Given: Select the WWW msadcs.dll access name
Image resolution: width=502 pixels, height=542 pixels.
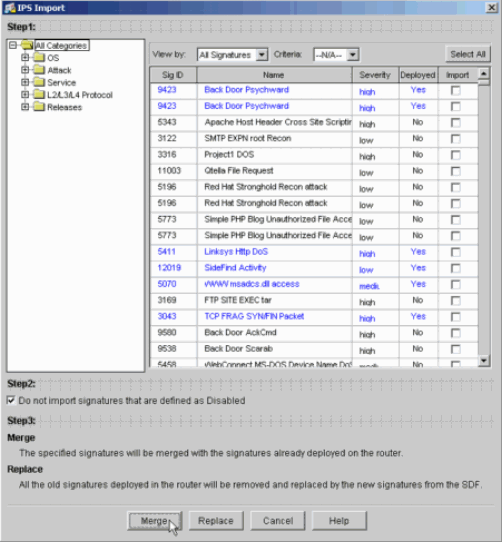Looking at the screenshot, I should (252, 284).
